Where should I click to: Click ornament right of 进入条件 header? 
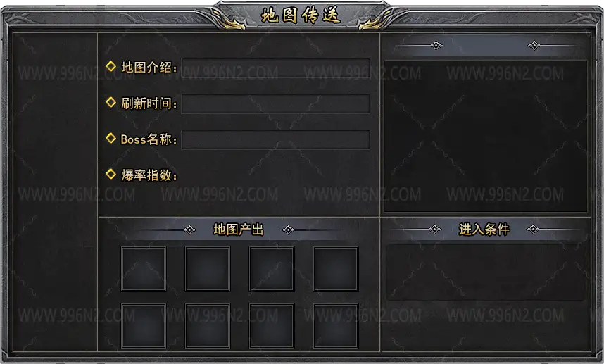coord(533,230)
